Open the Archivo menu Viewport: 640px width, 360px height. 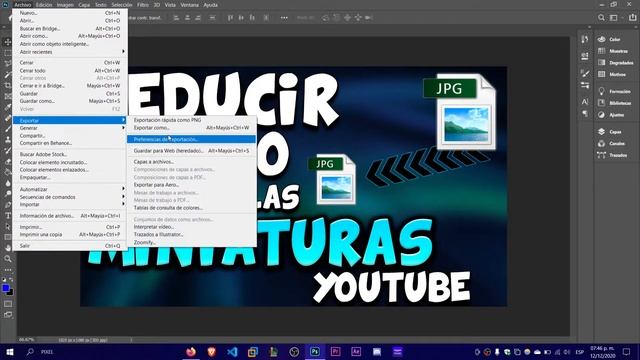tap(22, 5)
